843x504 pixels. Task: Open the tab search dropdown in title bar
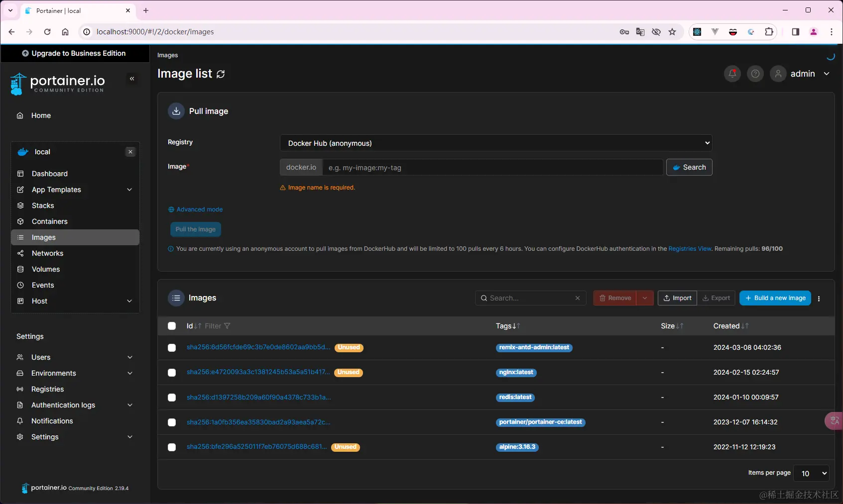pyautogui.click(x=10, y=10)
